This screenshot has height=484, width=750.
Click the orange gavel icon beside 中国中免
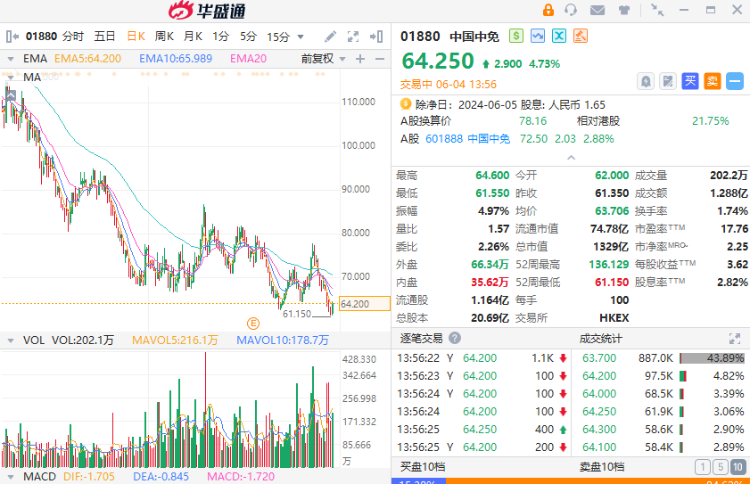[580, 36]
